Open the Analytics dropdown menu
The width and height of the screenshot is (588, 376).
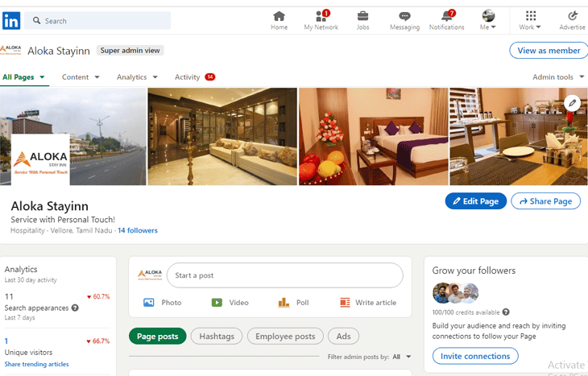click(x=137, y=77)
